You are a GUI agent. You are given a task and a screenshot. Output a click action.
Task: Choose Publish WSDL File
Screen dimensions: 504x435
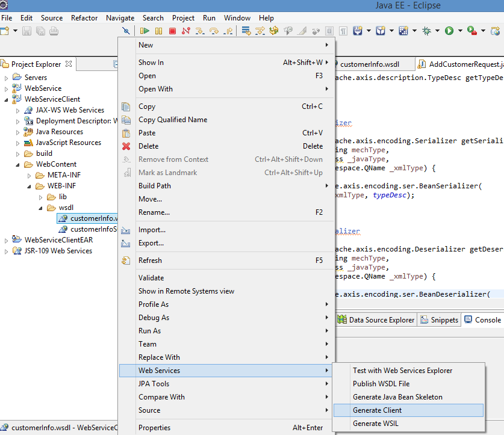(408, 384)
